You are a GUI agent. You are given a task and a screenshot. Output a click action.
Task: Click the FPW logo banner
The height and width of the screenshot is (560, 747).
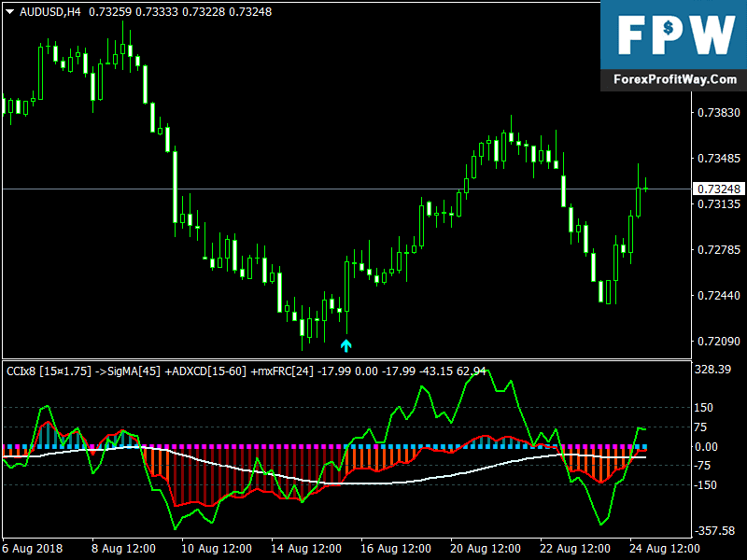click(673, 35)
